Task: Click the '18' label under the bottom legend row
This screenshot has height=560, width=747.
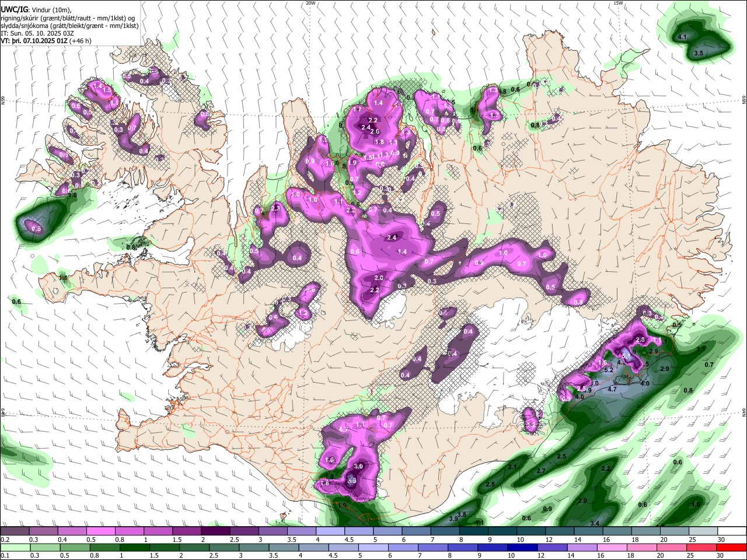Action: tap(631, 555)
